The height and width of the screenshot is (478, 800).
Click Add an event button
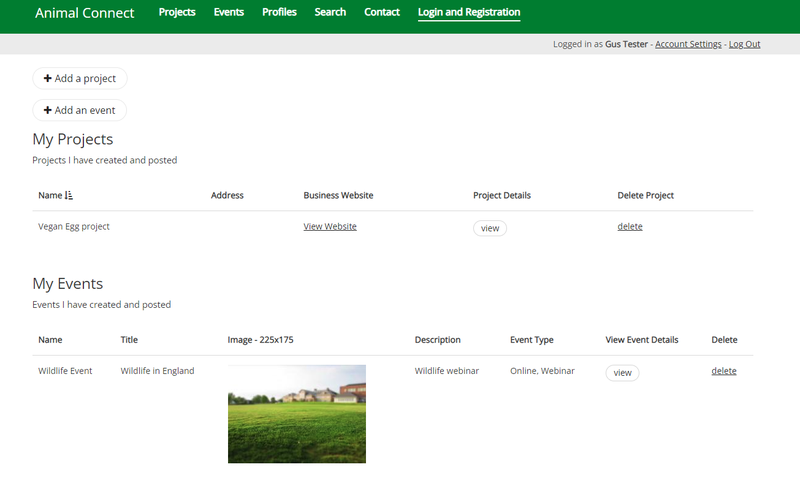click(x=80, y=111)
